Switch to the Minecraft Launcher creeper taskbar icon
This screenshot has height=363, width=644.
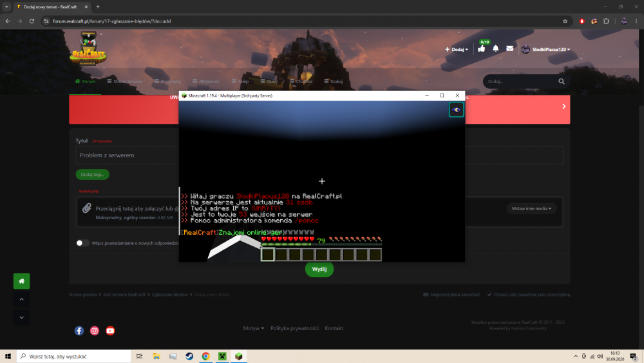pos(222,357)
